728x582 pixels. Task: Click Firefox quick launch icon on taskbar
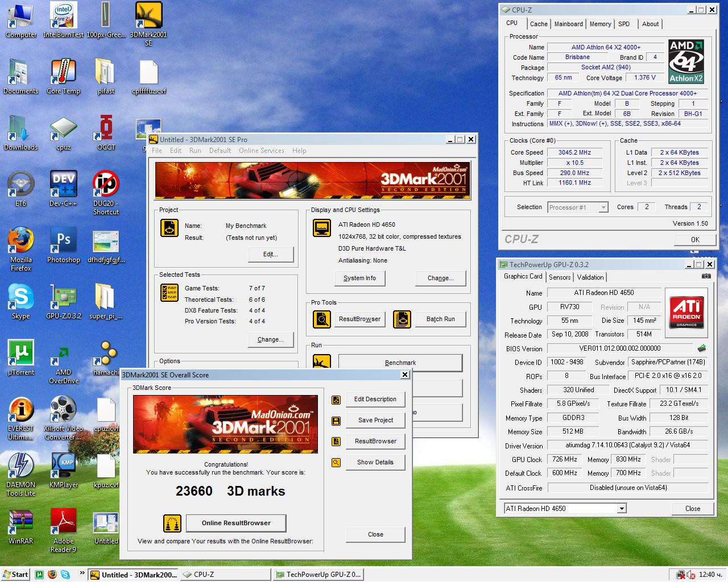click(x=52, y=575)
